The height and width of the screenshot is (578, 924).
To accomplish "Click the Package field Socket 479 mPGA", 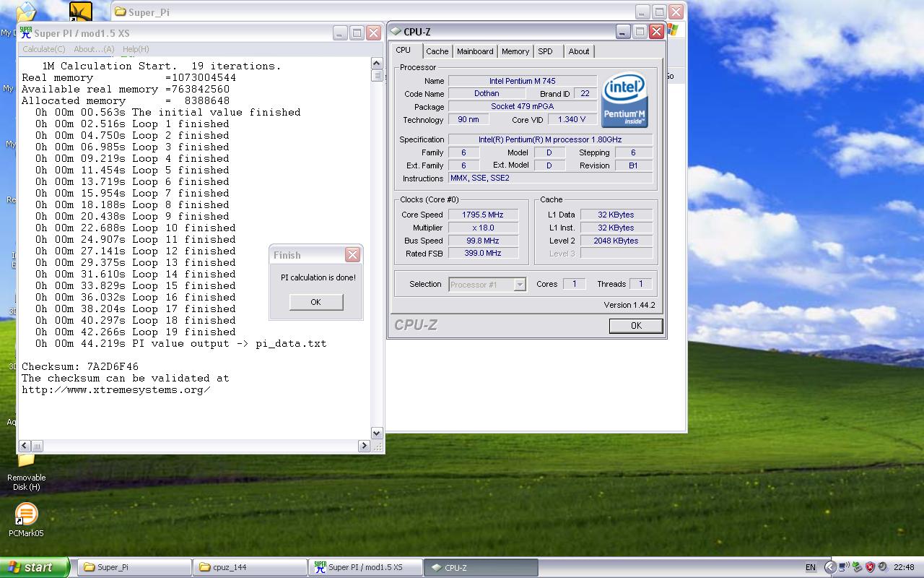I will (x=523, y=106).
